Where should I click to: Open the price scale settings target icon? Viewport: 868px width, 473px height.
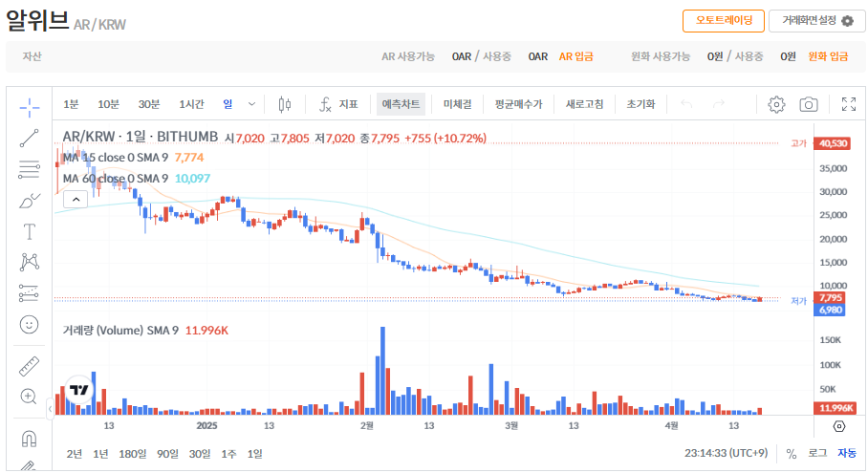tap(839, 426)
